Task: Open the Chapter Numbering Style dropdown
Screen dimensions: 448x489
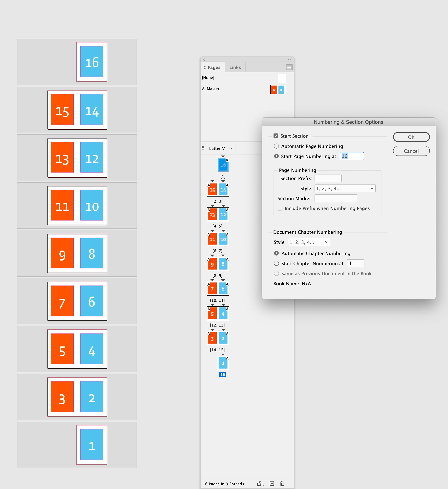Action: [x=309, y=242]
